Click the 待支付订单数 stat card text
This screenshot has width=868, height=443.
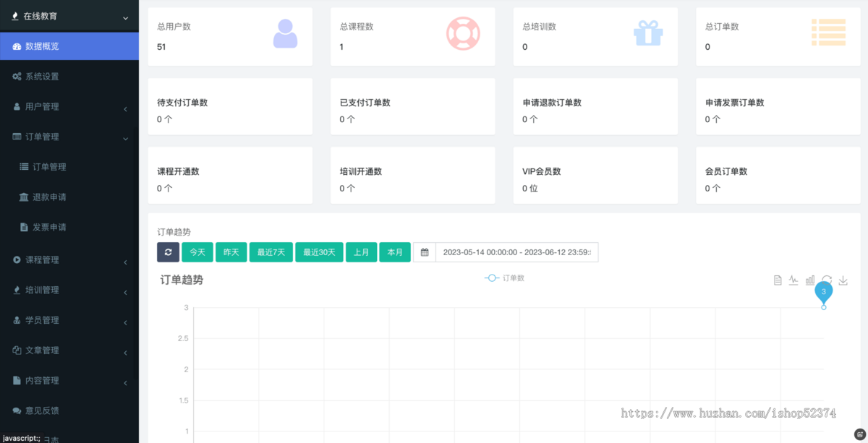182,103
